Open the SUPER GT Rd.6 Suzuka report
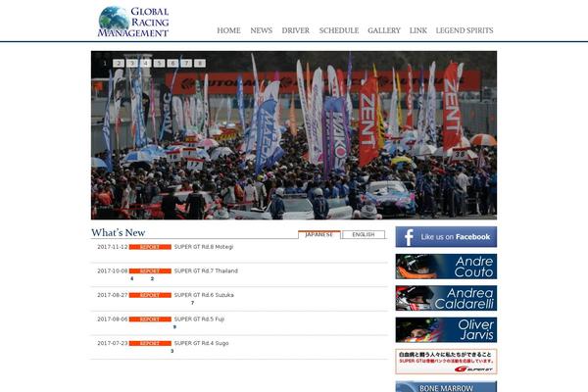Image resolution: width=588 pixels, height=392 pixels. pos(204,295)
